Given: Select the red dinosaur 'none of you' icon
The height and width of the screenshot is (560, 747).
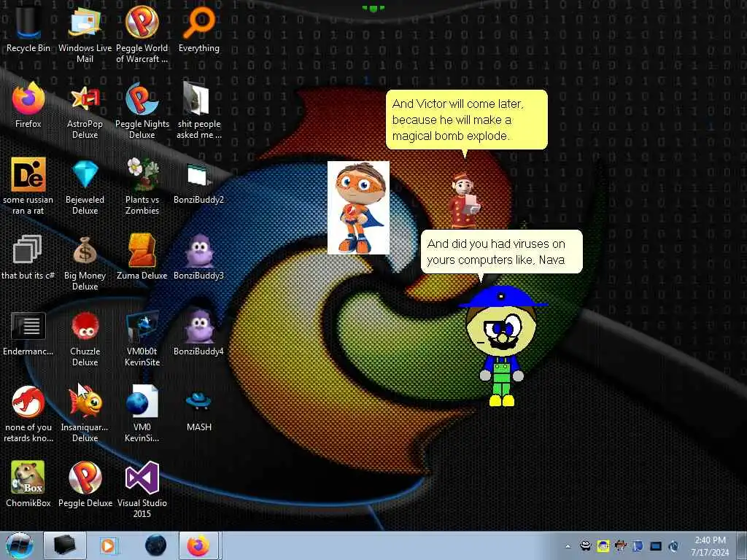Looking at the screenshot, I should (x=28, y=414).
